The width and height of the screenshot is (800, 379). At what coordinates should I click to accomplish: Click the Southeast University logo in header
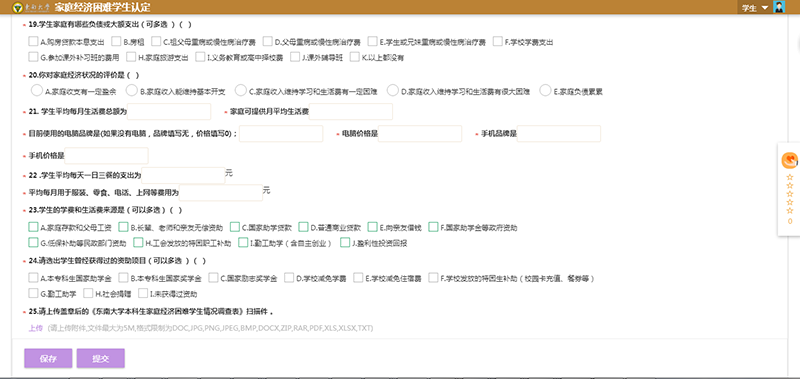coord(30,8)
